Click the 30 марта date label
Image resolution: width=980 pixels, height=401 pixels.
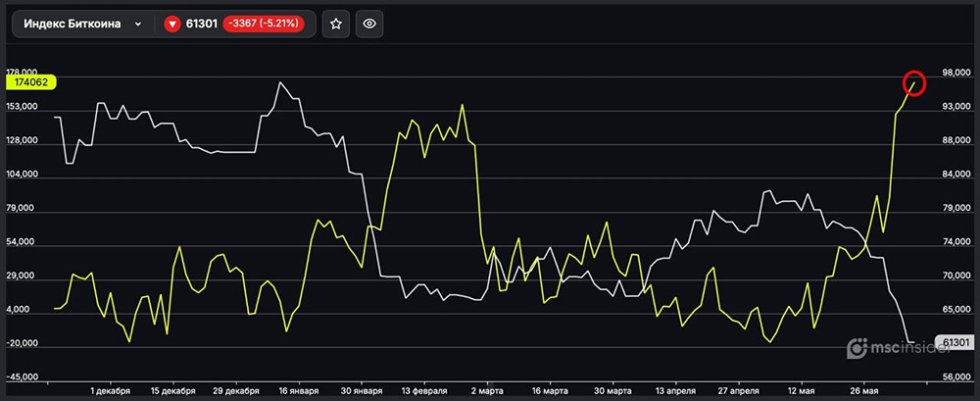point(613,391)
